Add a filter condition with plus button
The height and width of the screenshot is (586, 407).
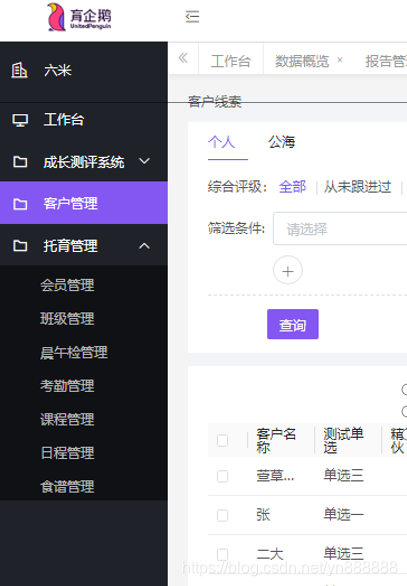288,270
